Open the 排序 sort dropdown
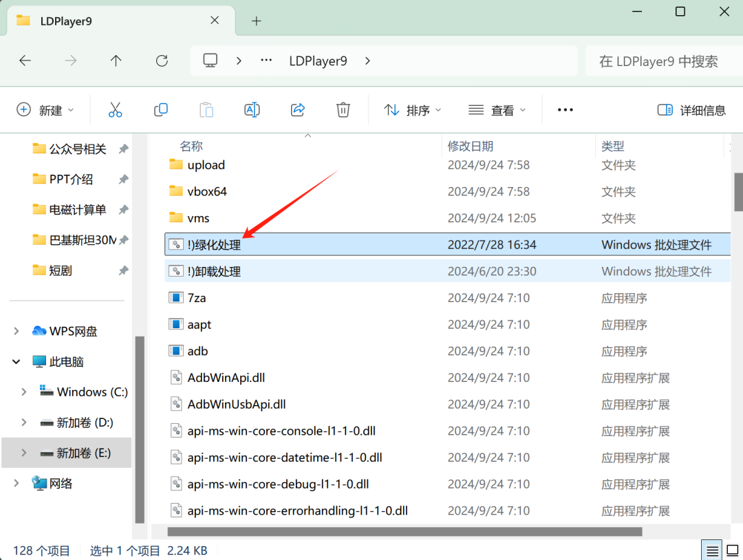Viewport: 743px width, 560px height. (x=413, y=110)
